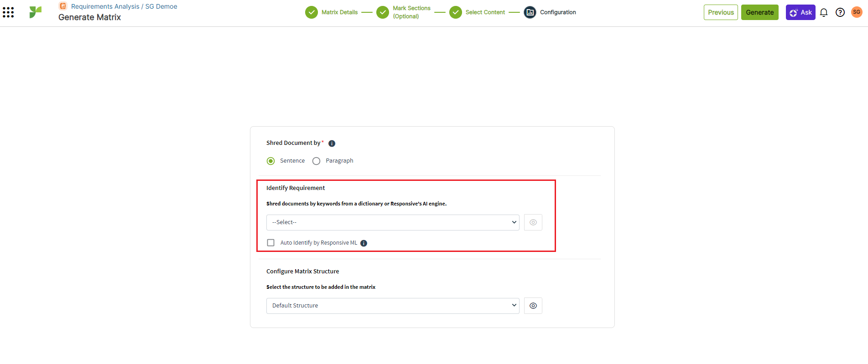Open the Default Structure dropdown
This screenshot has width=868, height=364.
[x=393, y=306]
